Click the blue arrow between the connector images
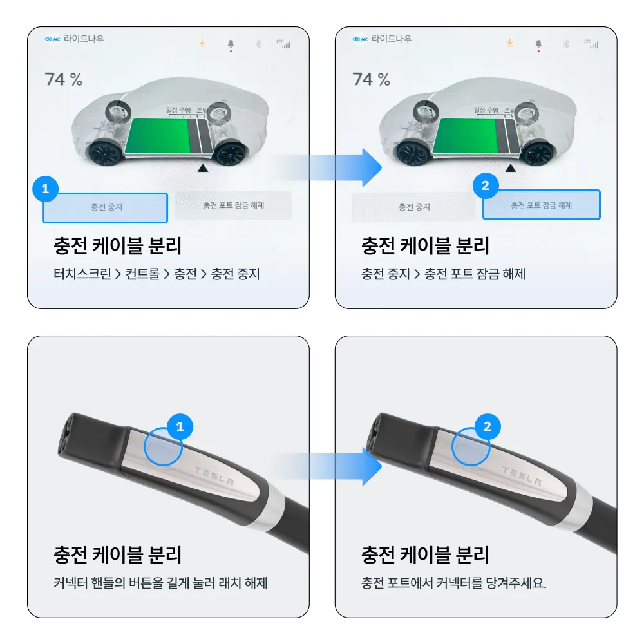 tap(328, 466)
